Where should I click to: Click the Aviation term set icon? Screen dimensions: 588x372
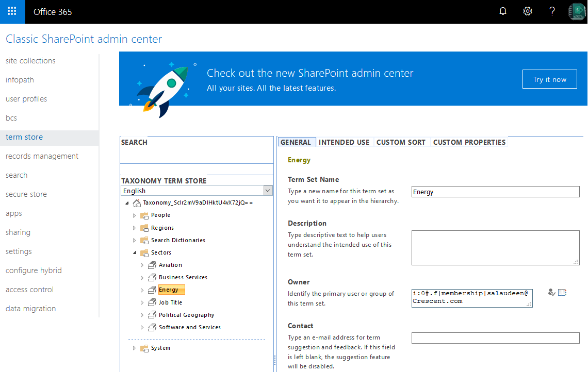pyautogui.click(x=152, y=265)
